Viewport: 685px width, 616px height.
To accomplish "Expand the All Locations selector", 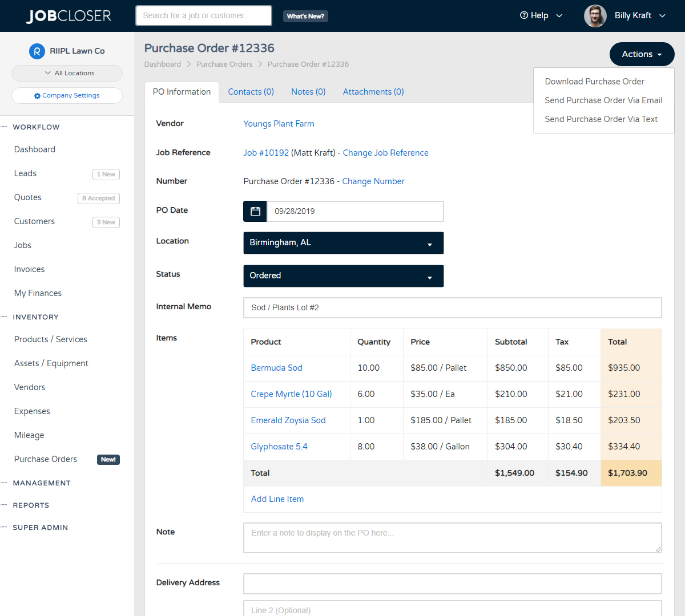I will click(x=67, y=73).
